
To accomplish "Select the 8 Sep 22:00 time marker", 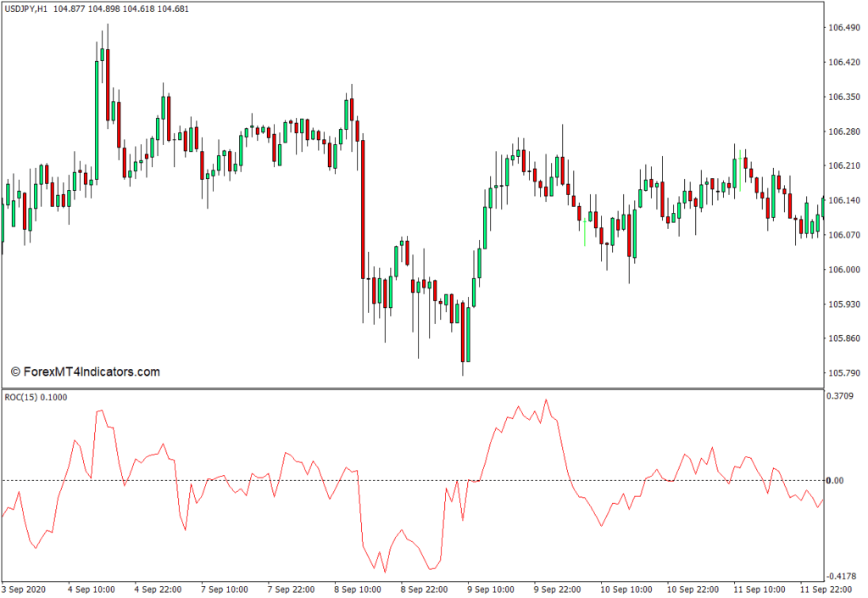I will [425, 589].
